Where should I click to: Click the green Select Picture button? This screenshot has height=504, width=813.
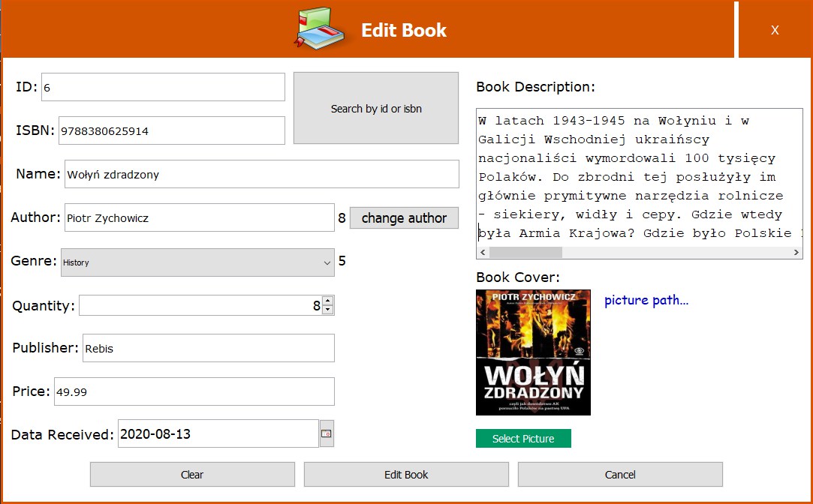523,438
